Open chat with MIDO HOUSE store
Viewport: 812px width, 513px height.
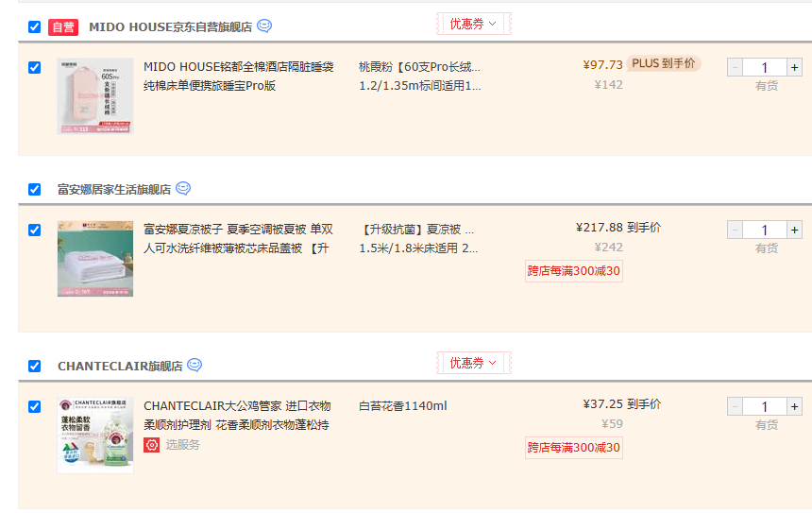(x=264, y=26)
